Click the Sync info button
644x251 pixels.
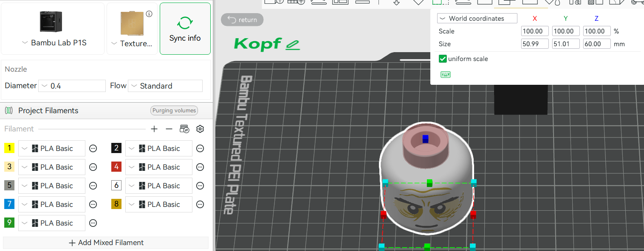[185, 28]
